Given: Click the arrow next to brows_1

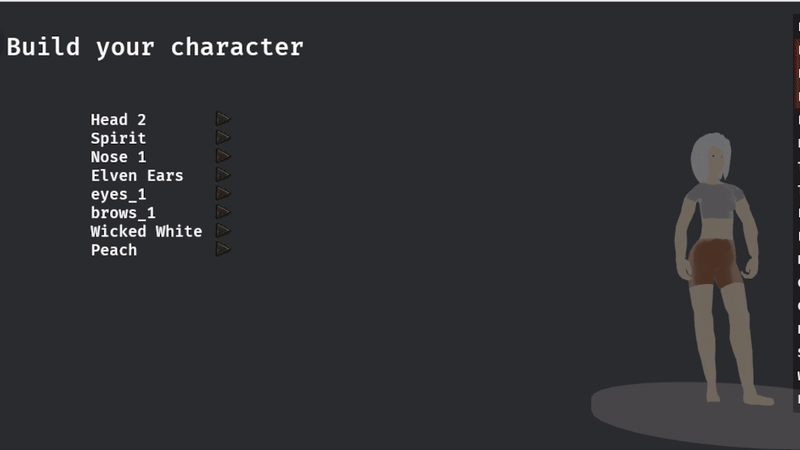Looking at the screenshot, I should tap(223, 212).
